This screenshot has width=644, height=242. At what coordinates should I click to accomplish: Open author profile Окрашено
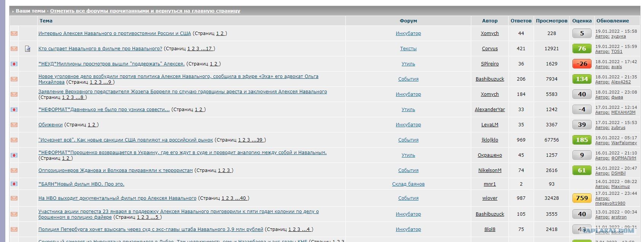[x=490, y=155]
